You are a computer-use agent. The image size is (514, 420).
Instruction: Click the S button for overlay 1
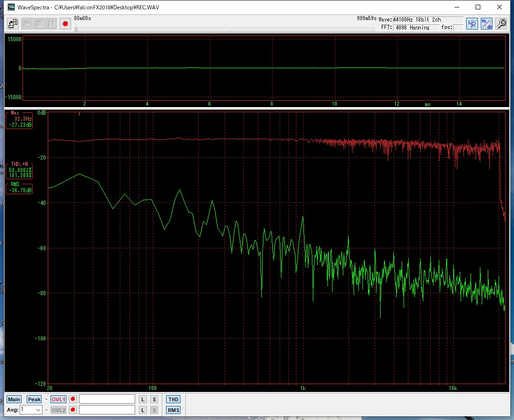[154, 399]
